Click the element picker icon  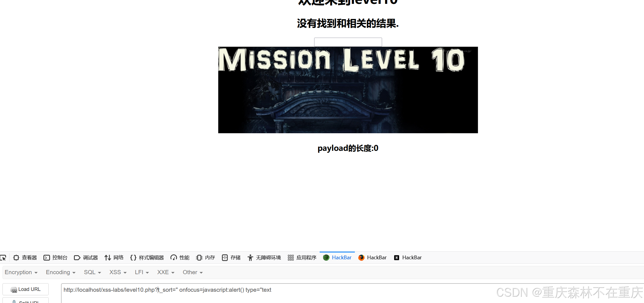click(x=3, y=258)
